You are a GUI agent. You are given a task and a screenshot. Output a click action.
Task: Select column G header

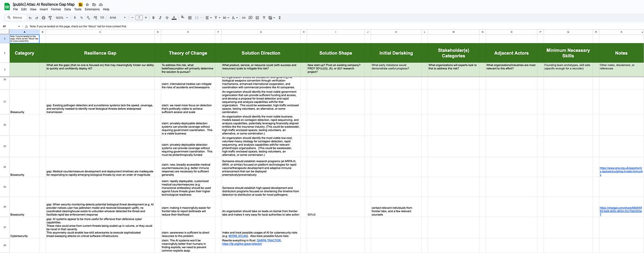point(261,32)
